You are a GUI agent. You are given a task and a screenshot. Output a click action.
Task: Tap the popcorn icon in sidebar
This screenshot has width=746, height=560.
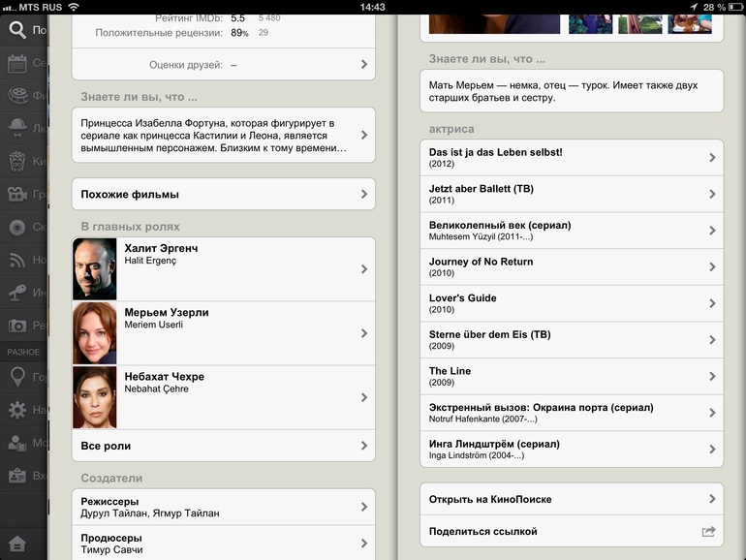coord(16,162)
